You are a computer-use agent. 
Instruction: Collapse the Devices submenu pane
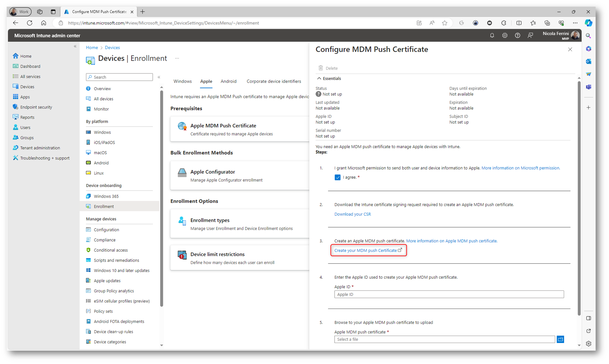click(159, 77)
